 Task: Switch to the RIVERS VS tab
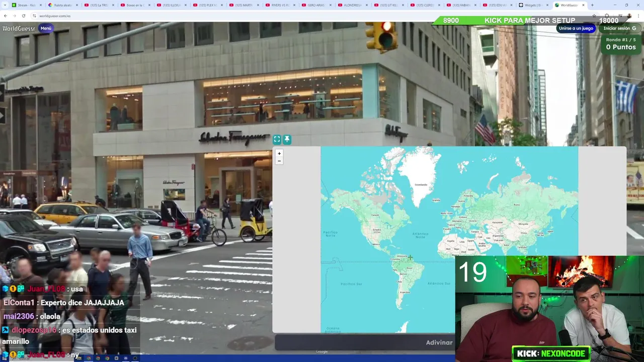click(x=280, y=5)
